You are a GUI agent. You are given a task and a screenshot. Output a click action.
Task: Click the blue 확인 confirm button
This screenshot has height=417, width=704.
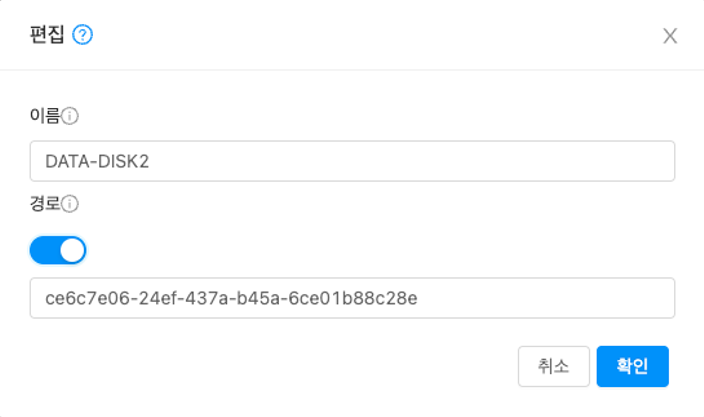coord(632,366)
